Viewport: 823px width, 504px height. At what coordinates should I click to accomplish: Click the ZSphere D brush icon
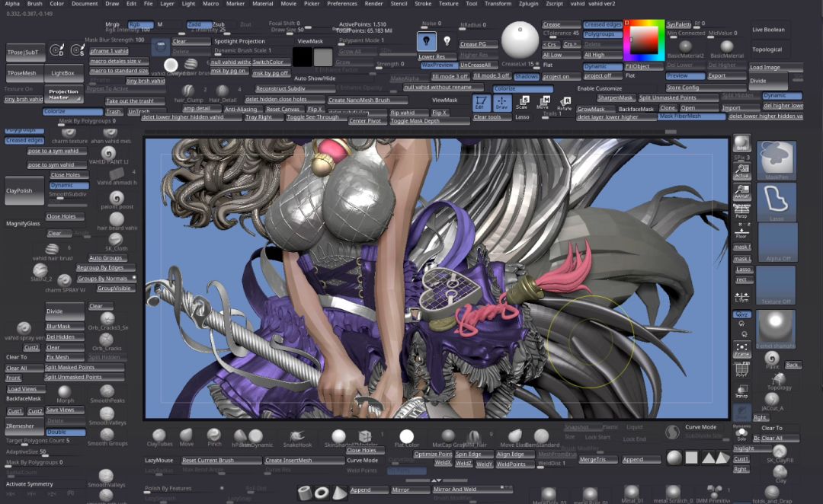56,50
